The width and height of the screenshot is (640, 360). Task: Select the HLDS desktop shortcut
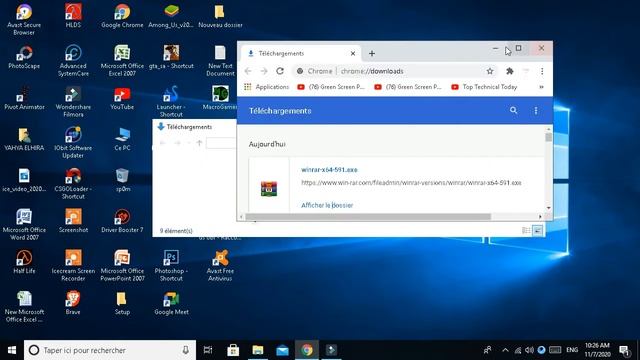(73, 16)
